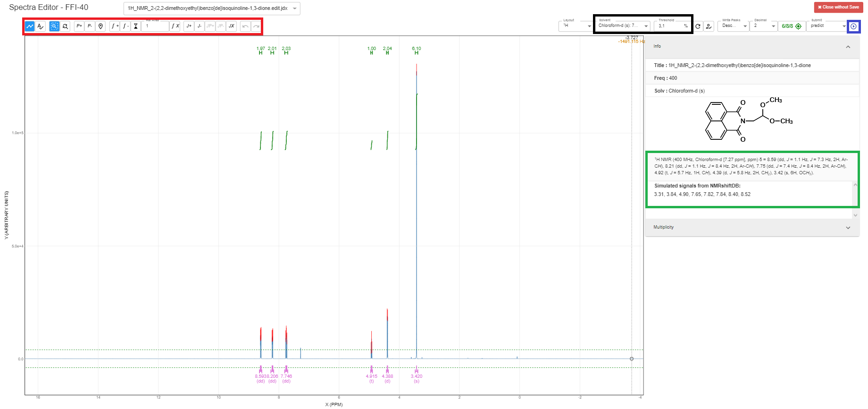Toggle the zoom-in selection tool
This screenshot has width=868, height=409.
coord(54,26)
